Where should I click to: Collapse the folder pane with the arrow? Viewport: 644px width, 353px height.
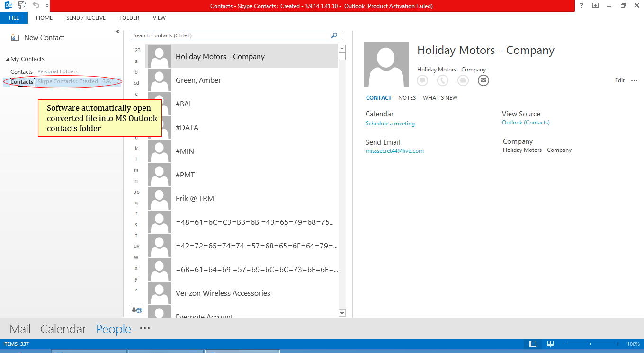[x=117, y=32]
